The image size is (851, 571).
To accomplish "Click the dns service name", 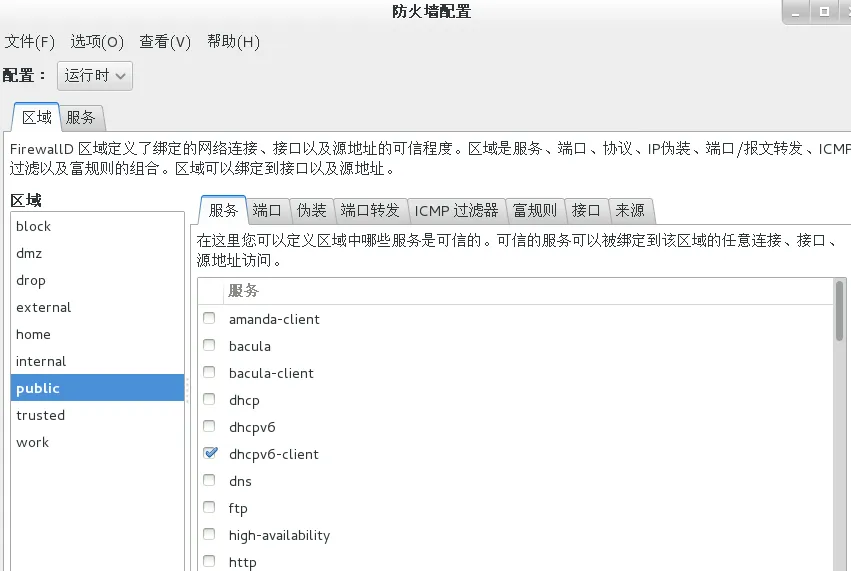I will (240, 481).
